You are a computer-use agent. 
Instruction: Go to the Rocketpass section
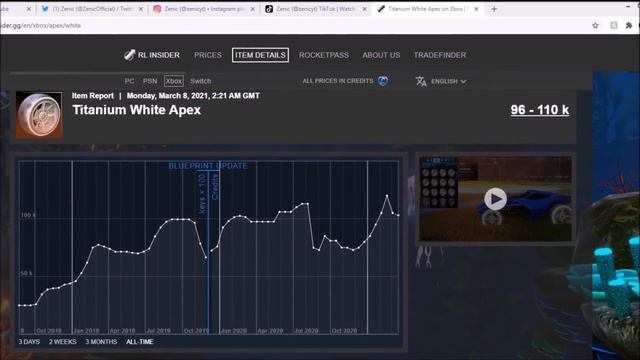point(324,55)
